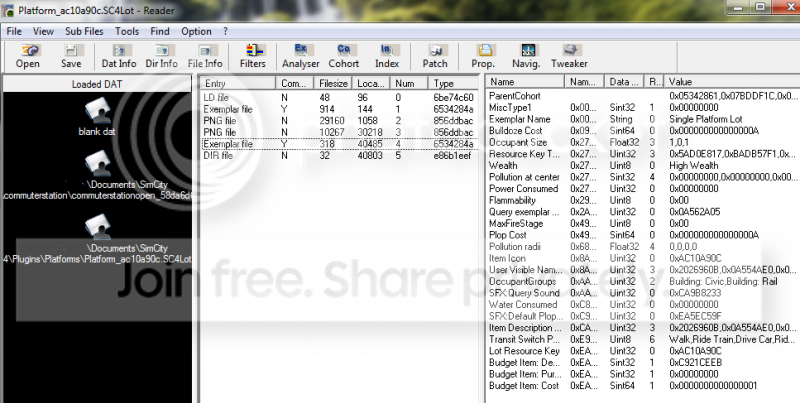Select the Exemplar Name property
The image size is (800, 403).
pyautogui.click(x=643, y=119)
